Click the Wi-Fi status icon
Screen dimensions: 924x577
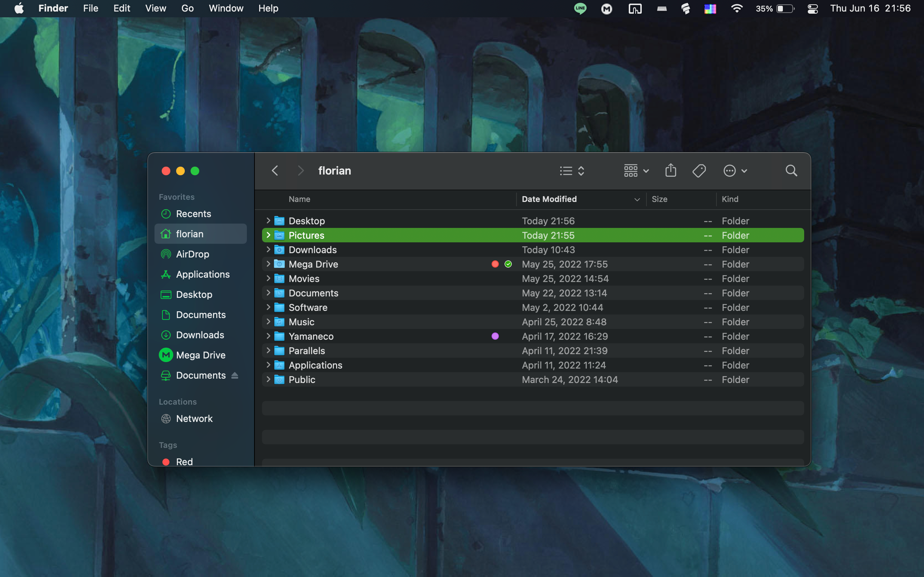point(737,8)
